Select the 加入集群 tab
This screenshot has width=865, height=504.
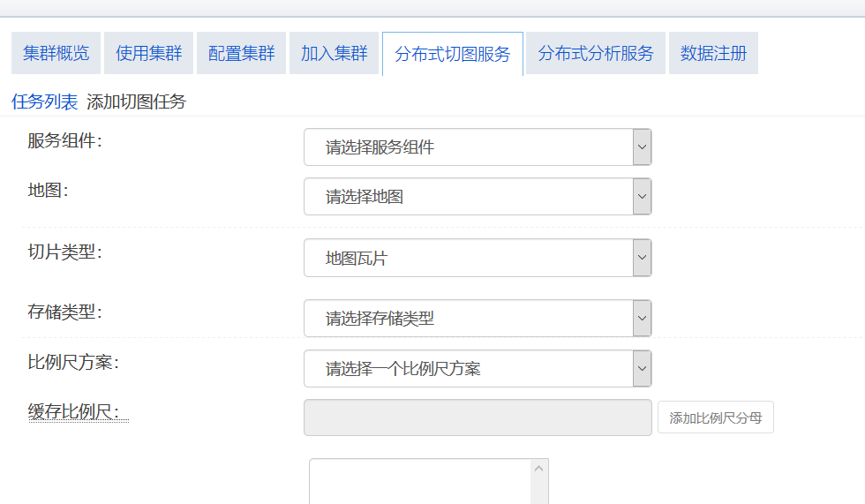[x=334, y=53]
